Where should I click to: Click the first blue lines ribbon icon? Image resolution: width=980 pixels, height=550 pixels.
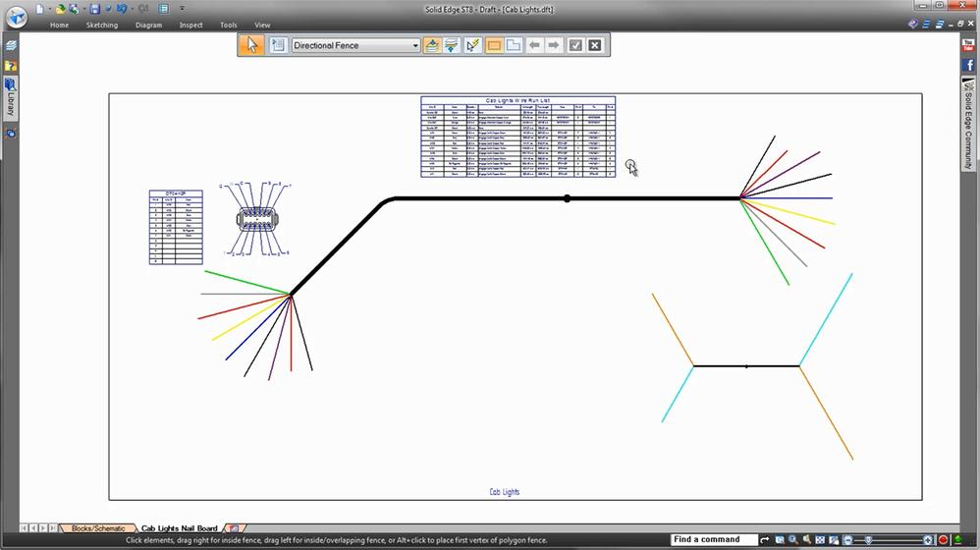pyautogui.click(x=926, y=25)
